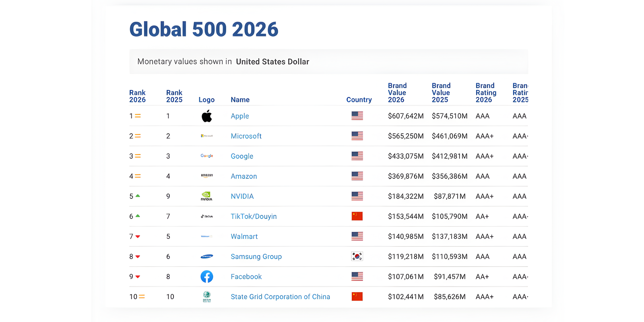644x322 pixels.
Task: Click the $607,642M value for Apple
Action: pyautogui.click(x=406, y=116)
